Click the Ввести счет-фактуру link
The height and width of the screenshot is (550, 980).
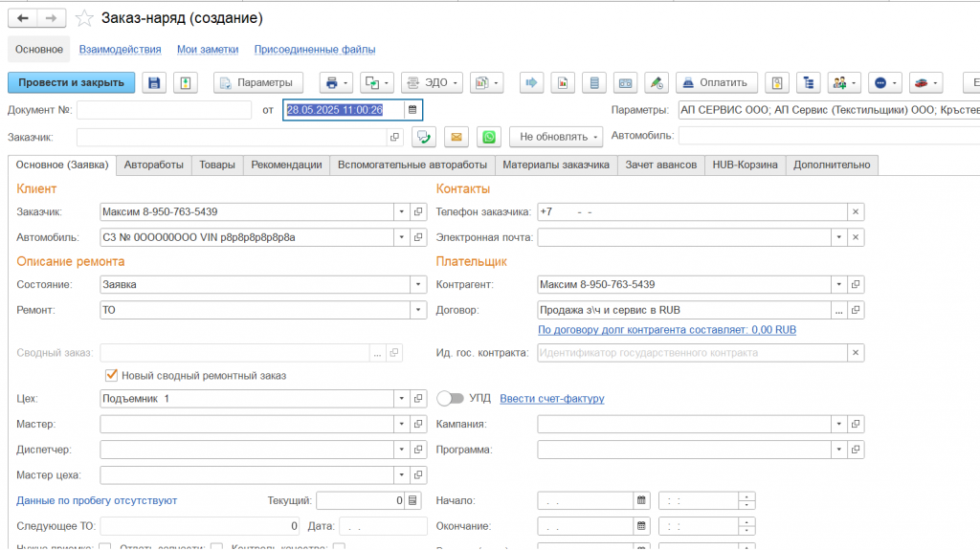coord(551,399)
